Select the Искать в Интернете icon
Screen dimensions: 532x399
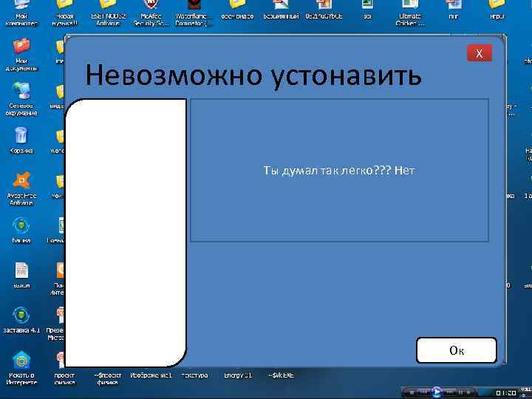click(21, 369)
